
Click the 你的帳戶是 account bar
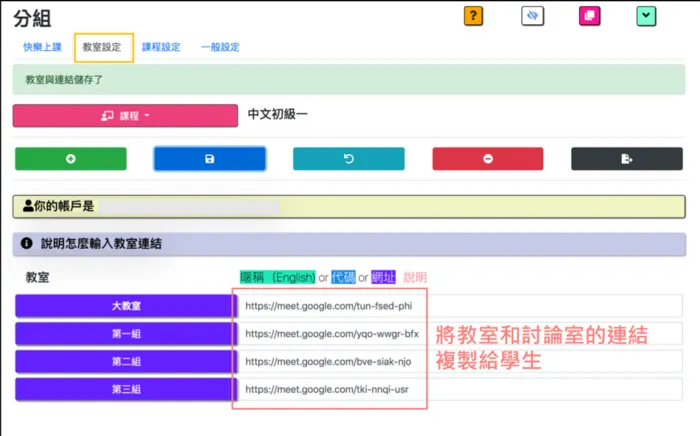click(x=349, y=207)
